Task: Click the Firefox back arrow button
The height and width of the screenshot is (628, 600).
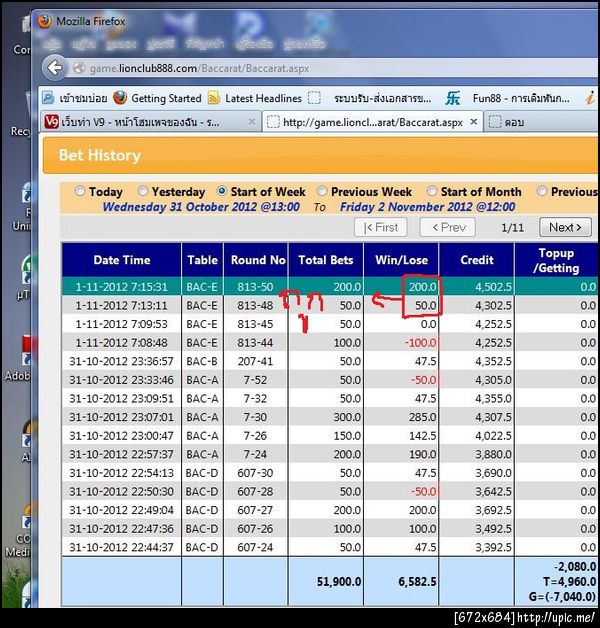Action: [54, 68]
